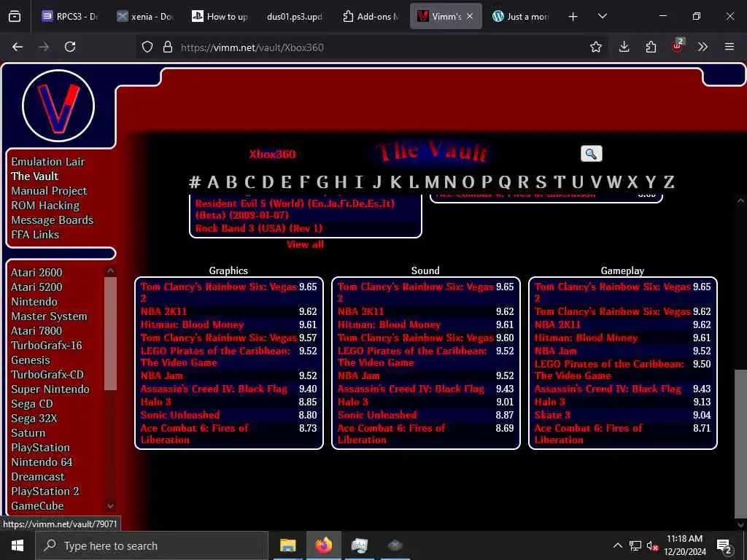Open FFA Links in the sidebar
The width and height of the screenshot is (747, 560).
click(x=35, y=235)
